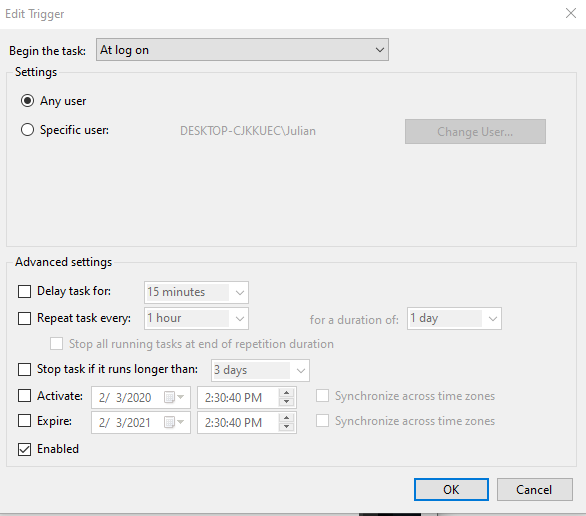The height and width of the screenshot is (516, 586).
Task: Select the Specific user radio button
Action: [x=27, y=130]
